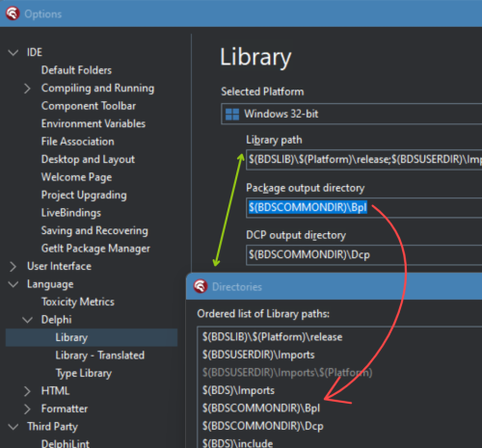Click the Package output directory field

click(364, 208)
